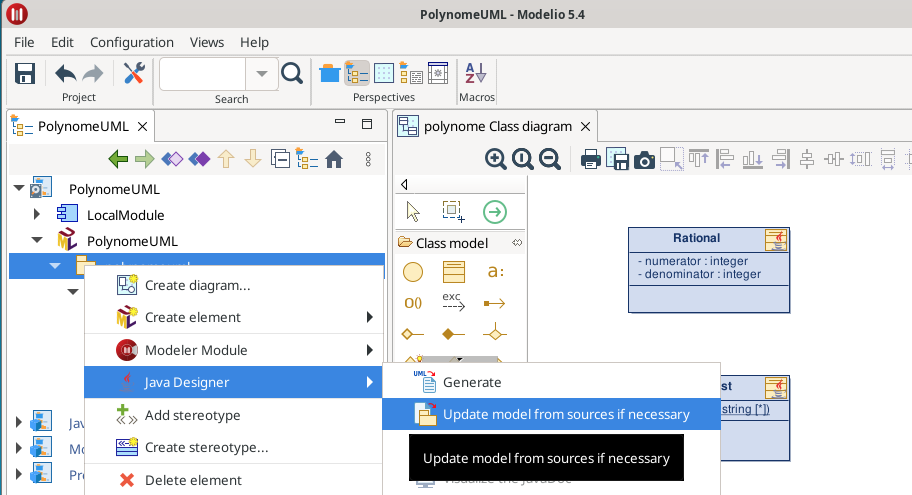
Task: Expand the LocalModule tree node
Action: tap(37, 214)
